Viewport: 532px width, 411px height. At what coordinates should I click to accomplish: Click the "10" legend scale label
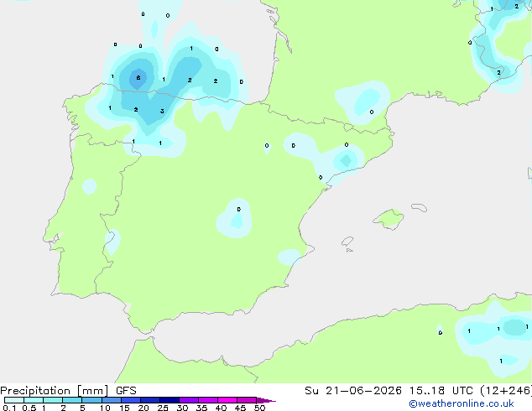coord(105,408)
